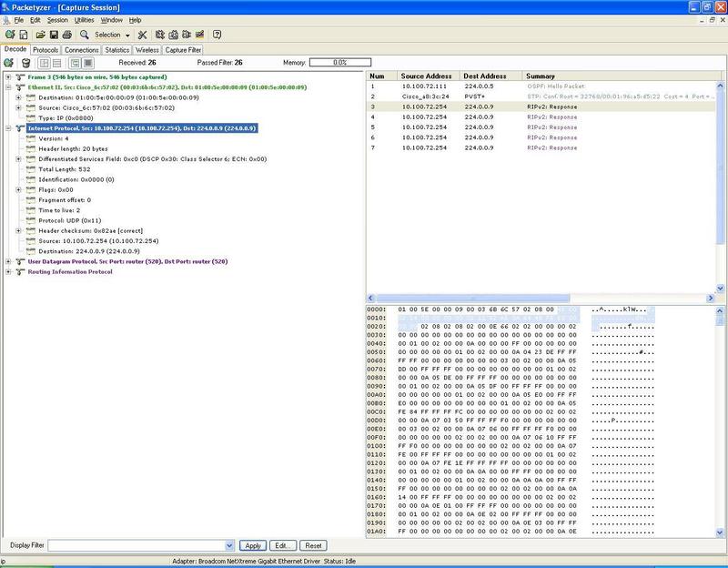Switch to the Capture Filter tab
728x568 pixels.
tap(183, 50)
